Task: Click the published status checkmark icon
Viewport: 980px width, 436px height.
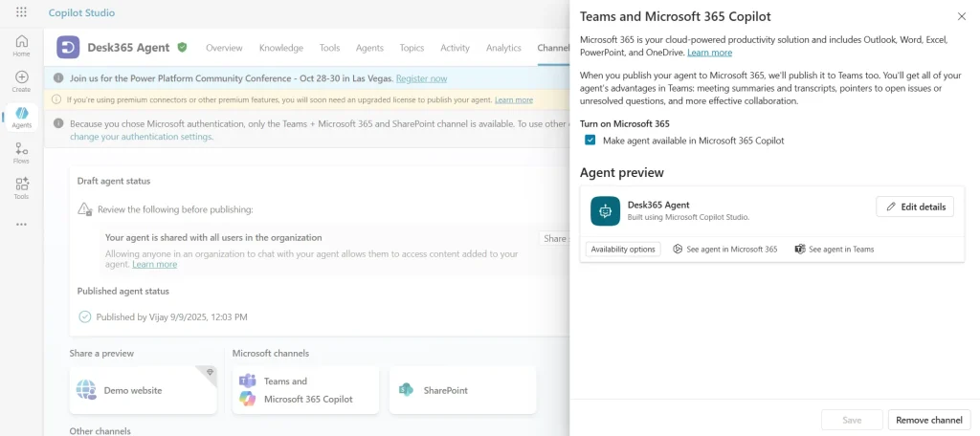Action: [85, 316]
